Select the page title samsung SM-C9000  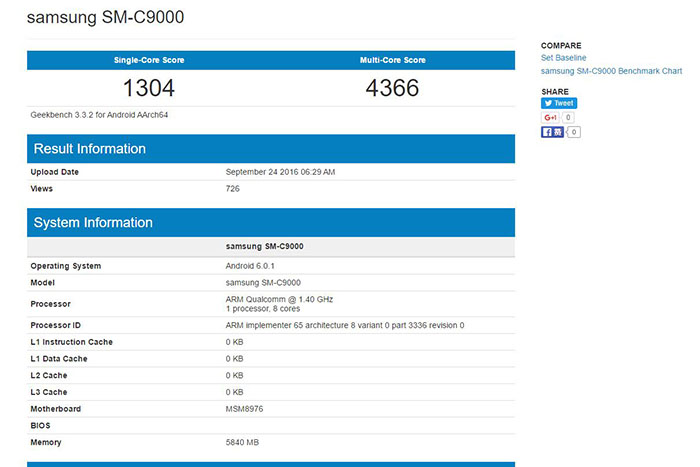click(105, 17)
